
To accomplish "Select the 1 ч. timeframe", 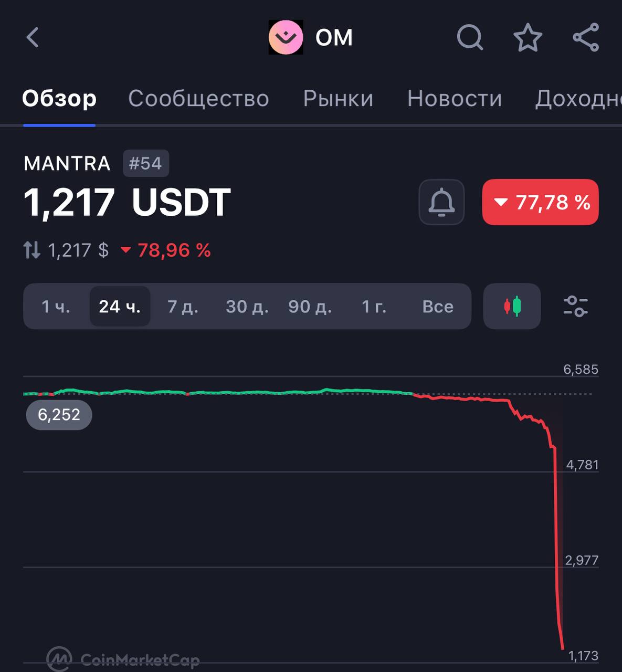I will coord(56,307).
